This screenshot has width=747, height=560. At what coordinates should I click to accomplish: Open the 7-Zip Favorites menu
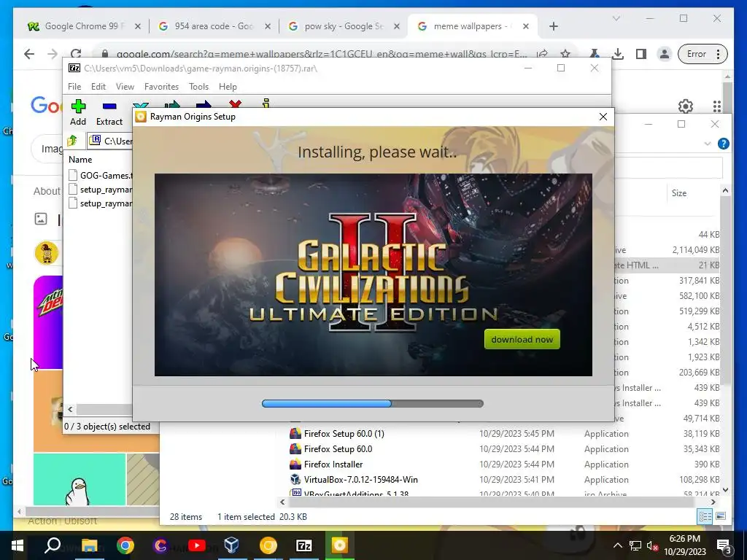coord(161,87)
